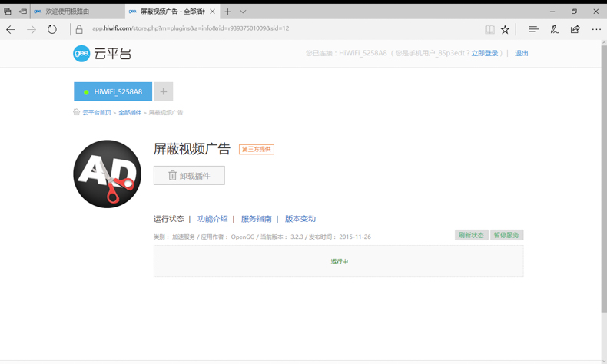
Task: Click the add notes pen icon
Action: tap(554, 29)
